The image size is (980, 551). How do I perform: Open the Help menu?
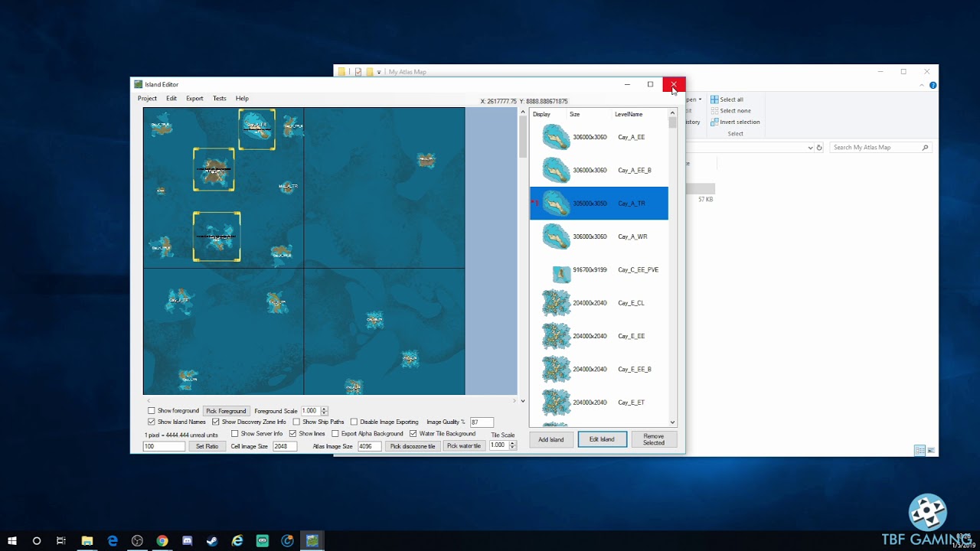tap(242, 98)
